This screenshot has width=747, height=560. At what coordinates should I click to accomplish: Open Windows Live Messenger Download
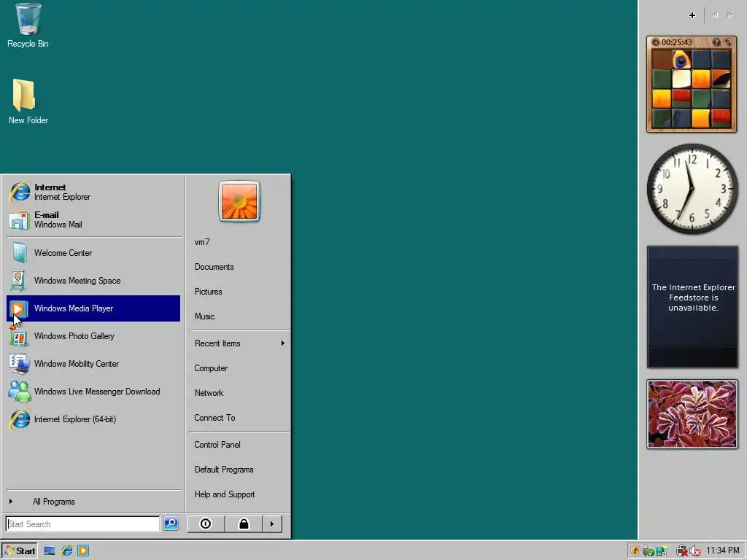pos(93,392)
